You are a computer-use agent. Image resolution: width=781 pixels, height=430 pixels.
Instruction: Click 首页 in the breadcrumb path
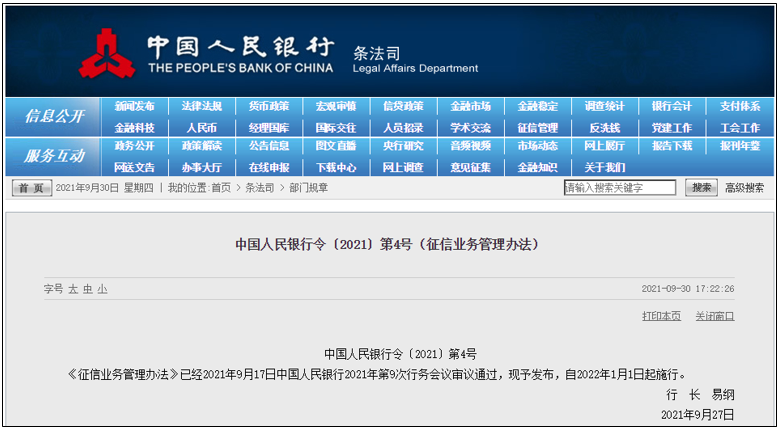coord(221,188)
